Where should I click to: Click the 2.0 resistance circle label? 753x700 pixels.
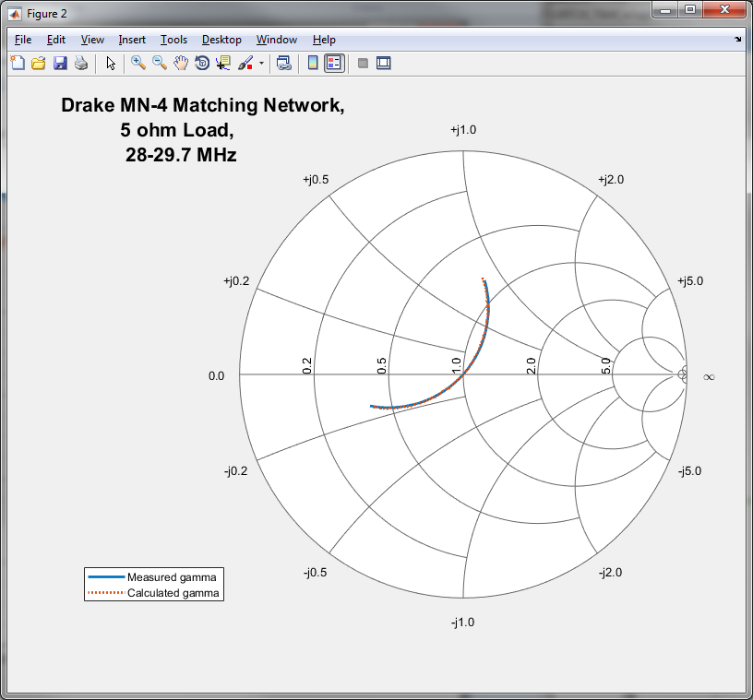pos(531,366)
